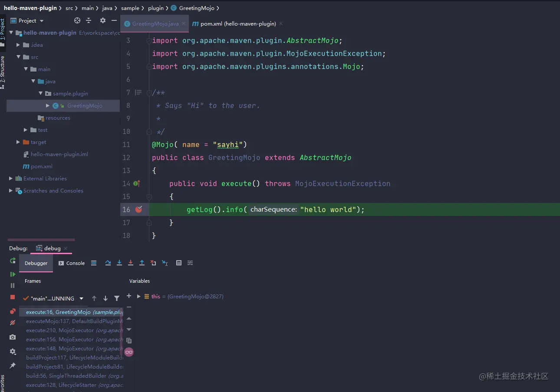
Task: Stop the debug session
Action: [x=13, y=297]
